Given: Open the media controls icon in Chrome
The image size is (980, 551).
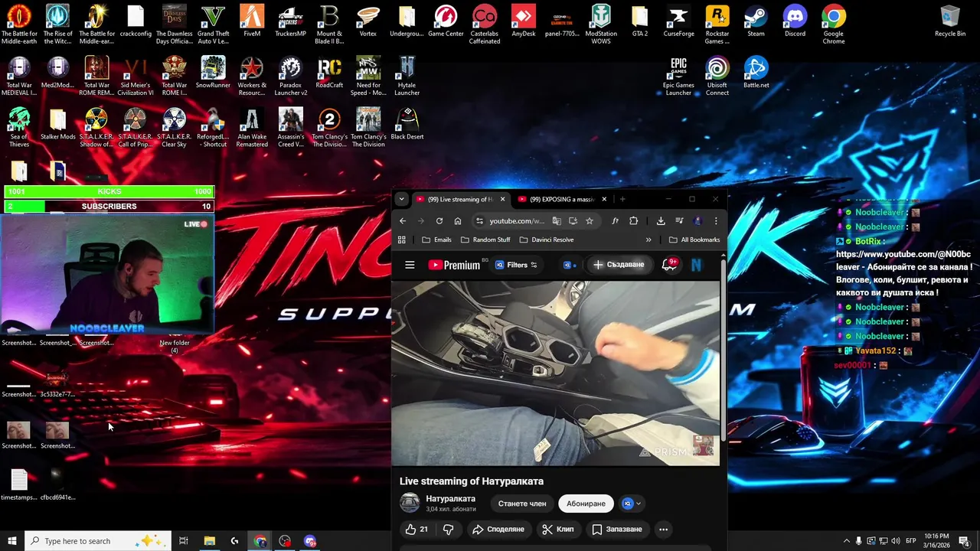Looking at the screenshot, I should coord(679,221).
